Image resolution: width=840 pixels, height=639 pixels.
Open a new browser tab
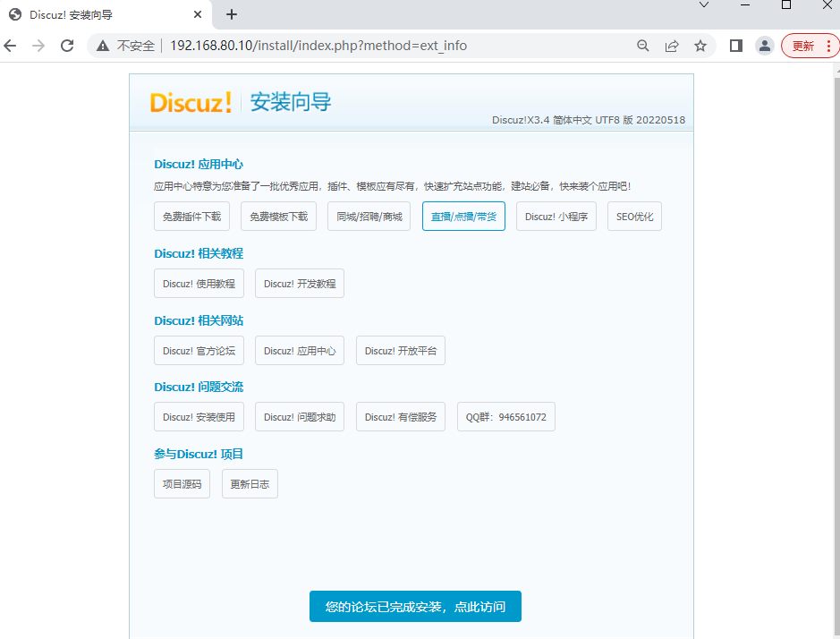232,14
